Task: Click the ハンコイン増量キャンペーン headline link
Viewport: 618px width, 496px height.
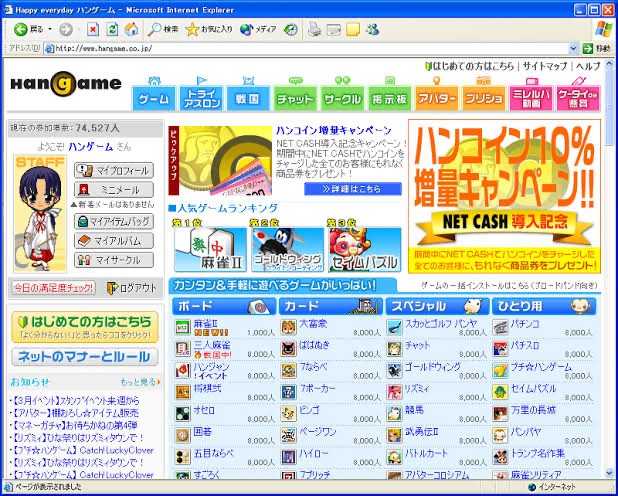Action: coord(334,131)
